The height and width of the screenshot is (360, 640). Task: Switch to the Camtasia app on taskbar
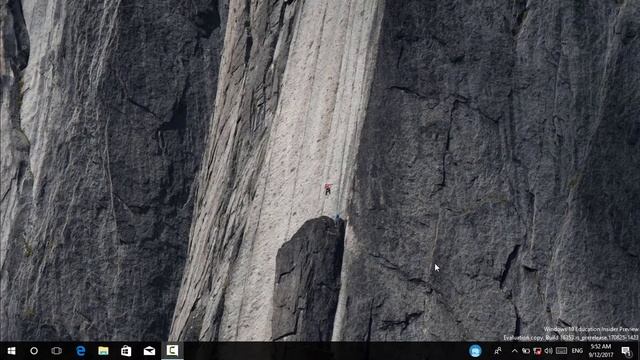tap(172, 351)
